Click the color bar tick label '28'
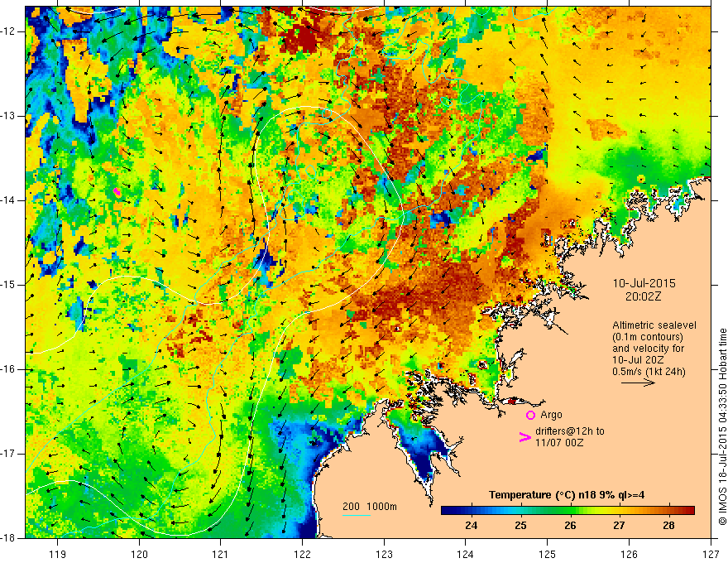 (668, 526)
